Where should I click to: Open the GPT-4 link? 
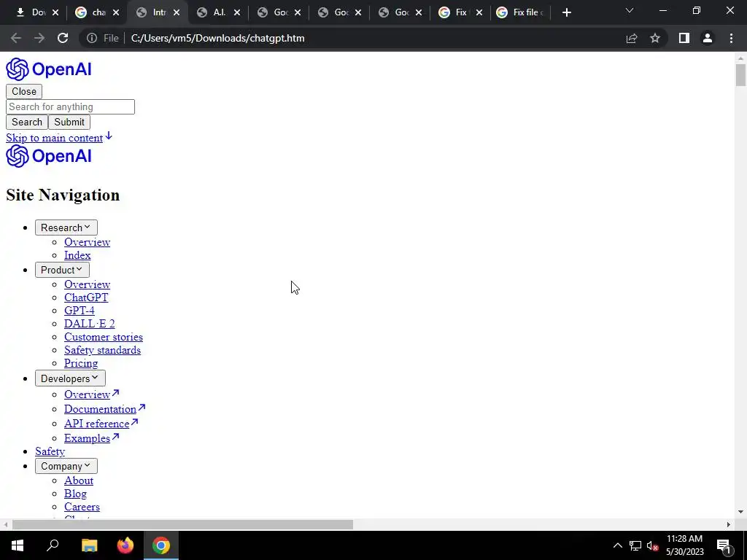79,311
